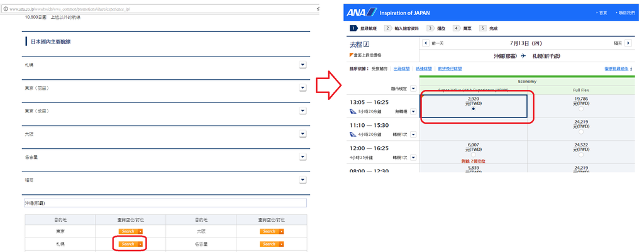Click the 11:10 — 15:30 flight time
This screenshot has width=644, height=252.
369,125
